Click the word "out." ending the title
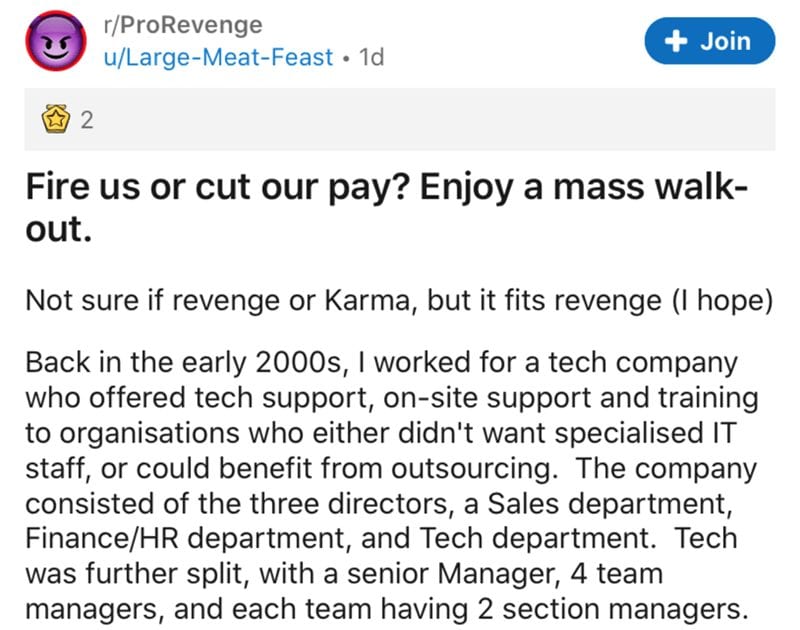The image size is (800, 630). coord(59,229)
